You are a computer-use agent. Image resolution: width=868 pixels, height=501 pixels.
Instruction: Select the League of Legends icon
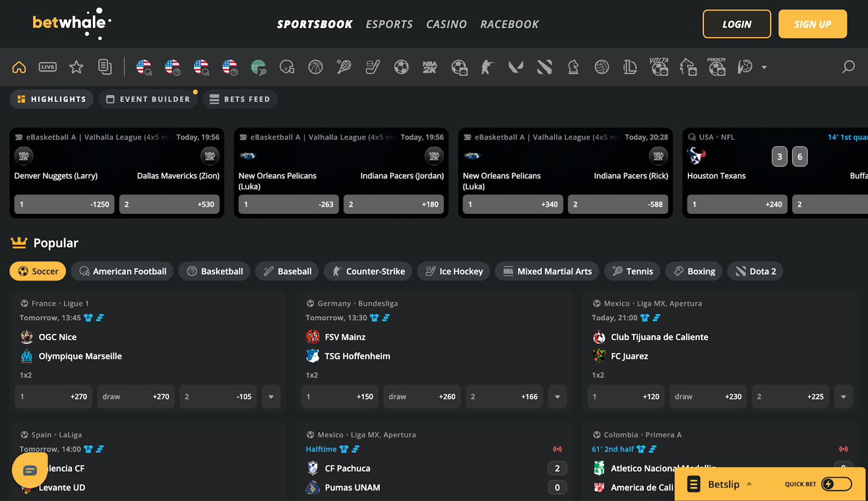coord(630,67)
